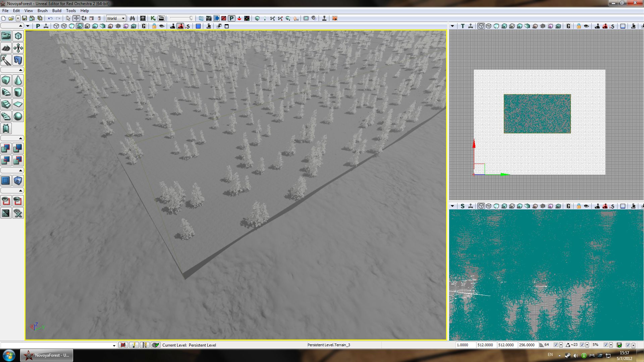Open the Matinee clapperboard tool
Screen dimensions: 644x362
[x=161, y=18]
